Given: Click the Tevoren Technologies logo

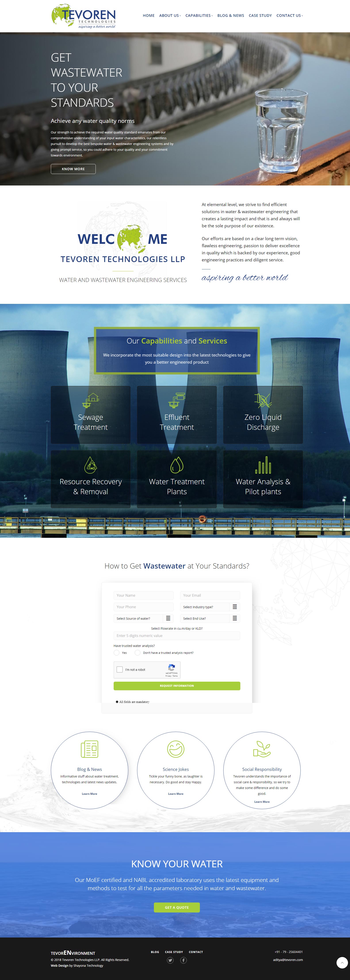Looking at the screenshot, I should (x=84, y=16).
